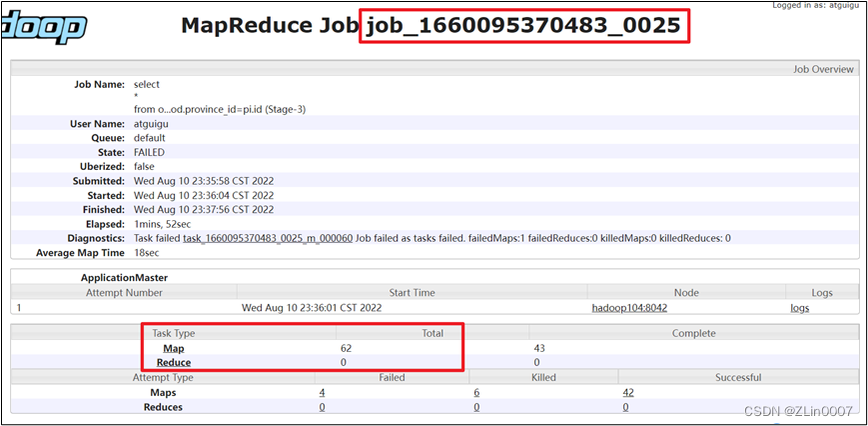Open failed Reduces count link
868x426 pixels.
tap(322, 407)
